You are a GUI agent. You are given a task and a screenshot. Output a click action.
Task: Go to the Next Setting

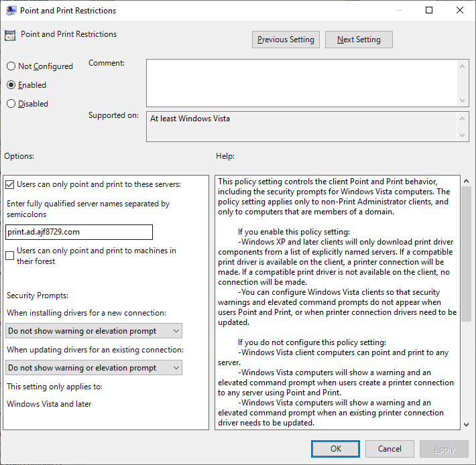359,40
